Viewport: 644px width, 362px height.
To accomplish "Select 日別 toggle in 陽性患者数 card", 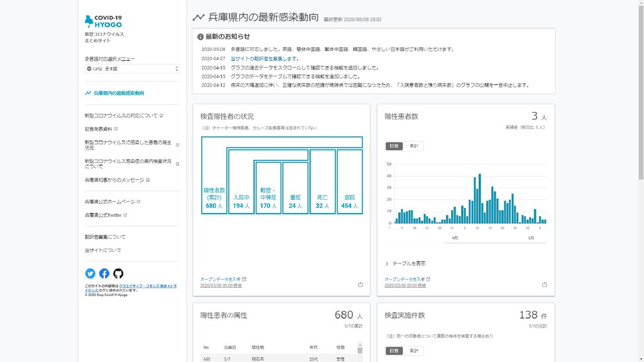I will point(394,146).
